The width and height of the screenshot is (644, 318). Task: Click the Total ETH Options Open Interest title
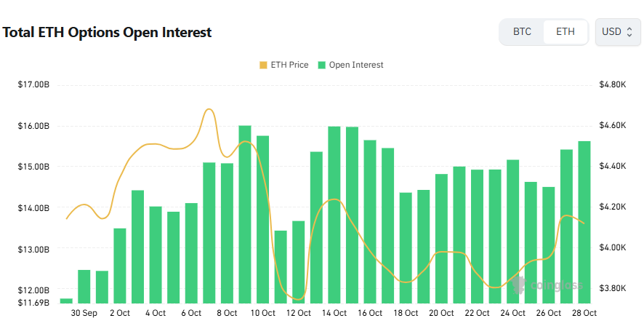[x=108, y=33]
